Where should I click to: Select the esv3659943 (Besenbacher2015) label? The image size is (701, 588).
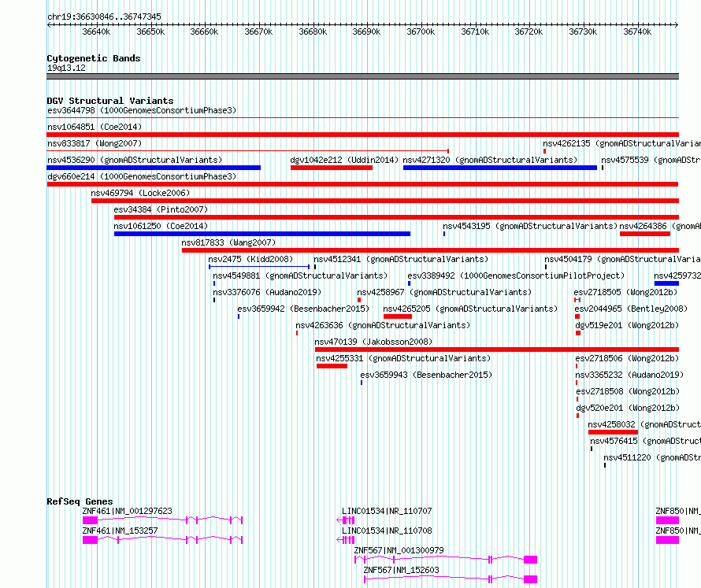pyautogui.click(x=426, y=375)
